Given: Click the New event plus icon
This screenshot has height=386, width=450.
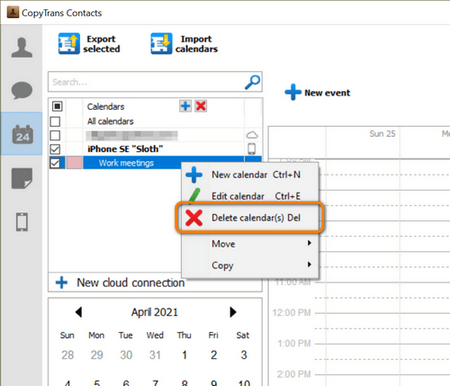Looking at the screenshot, I should 293,92.
